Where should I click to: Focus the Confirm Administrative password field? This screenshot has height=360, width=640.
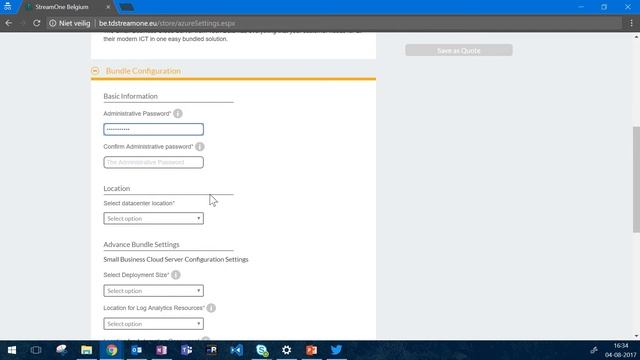tap(153, 162)
